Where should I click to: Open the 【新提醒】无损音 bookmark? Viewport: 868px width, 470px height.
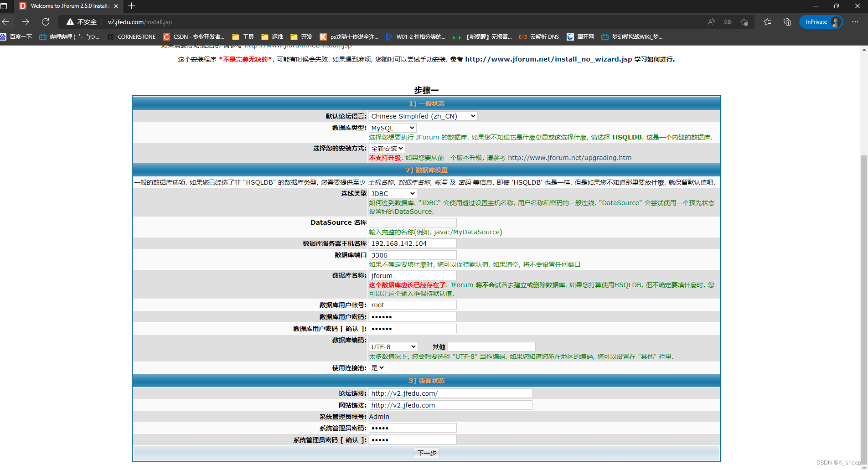pyautogui.click(x=482, y=37)
